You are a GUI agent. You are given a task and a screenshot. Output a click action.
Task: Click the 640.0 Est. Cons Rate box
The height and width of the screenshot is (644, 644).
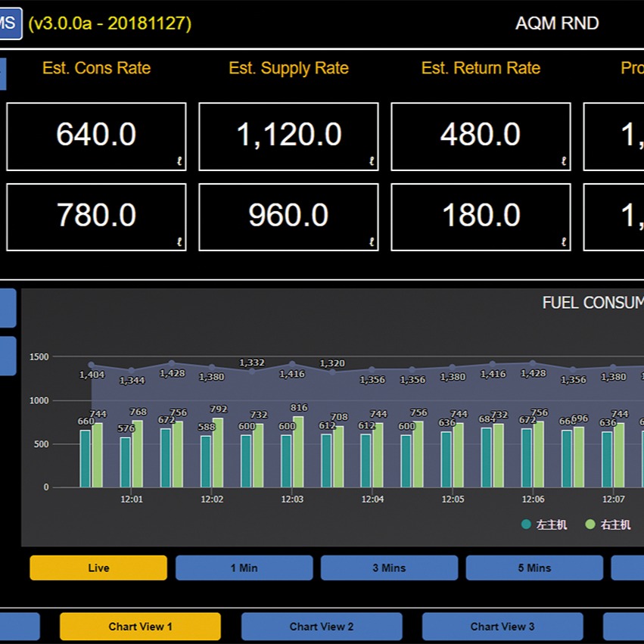click(x=96, y=136)
